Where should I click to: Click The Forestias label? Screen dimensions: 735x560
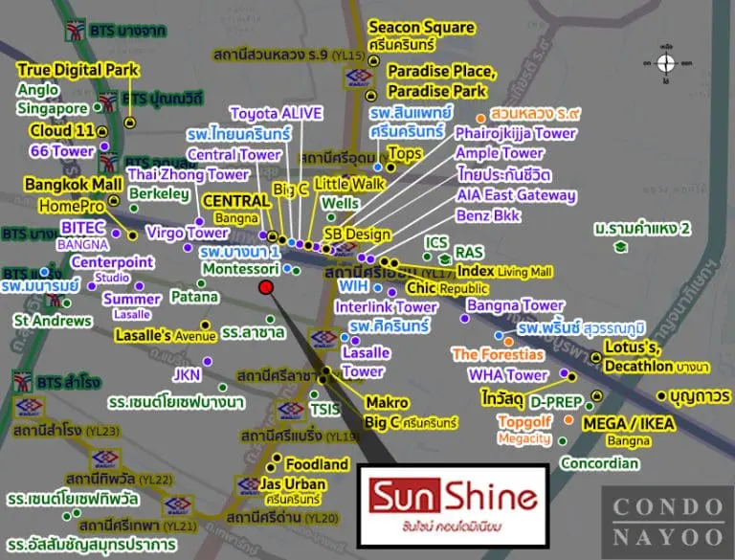point(498,354)
